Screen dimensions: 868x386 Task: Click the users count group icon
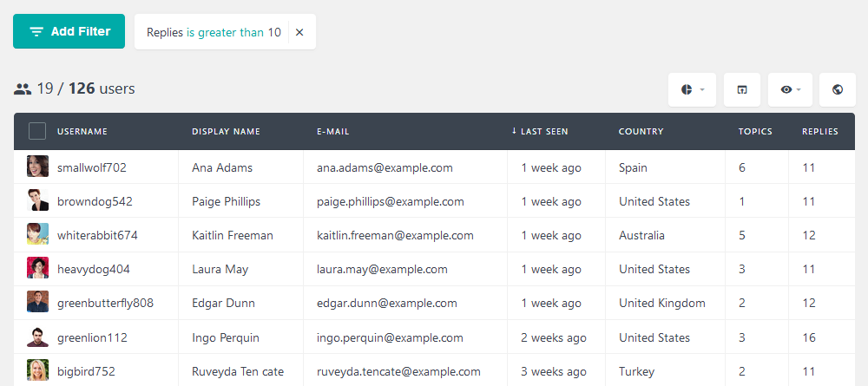23,89
